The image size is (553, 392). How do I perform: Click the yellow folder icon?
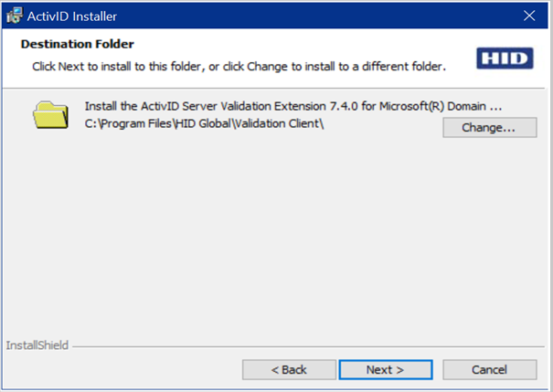[50, 115]
